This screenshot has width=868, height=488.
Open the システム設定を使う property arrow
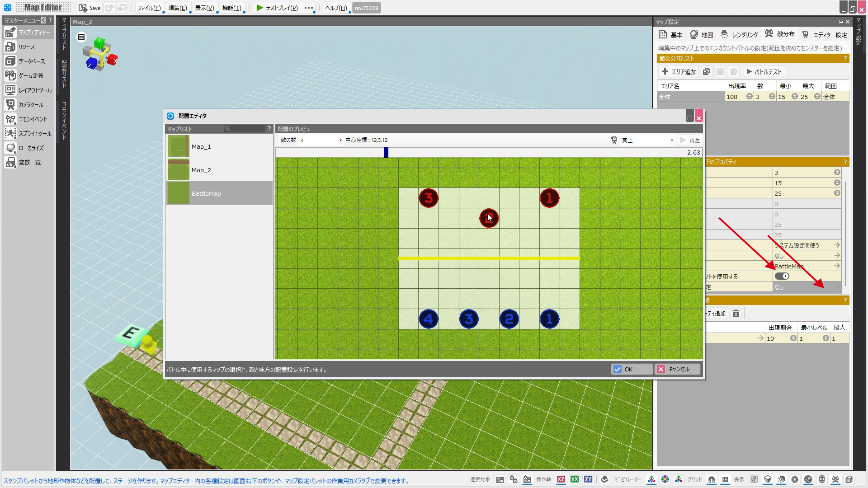[x=837, y=245]
